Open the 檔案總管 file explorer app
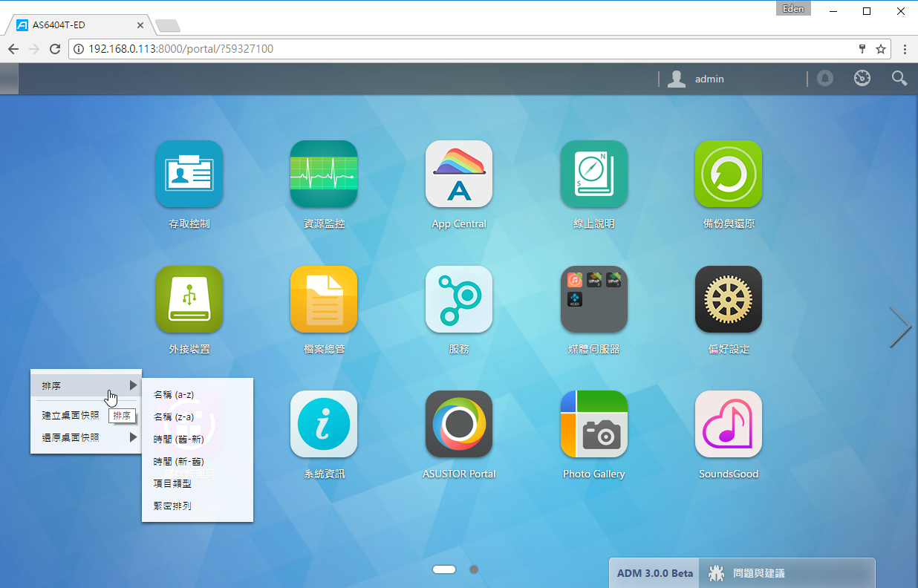The width and height of the screenshot is (918, 588). pyautogui.click(x=324, y=299)
